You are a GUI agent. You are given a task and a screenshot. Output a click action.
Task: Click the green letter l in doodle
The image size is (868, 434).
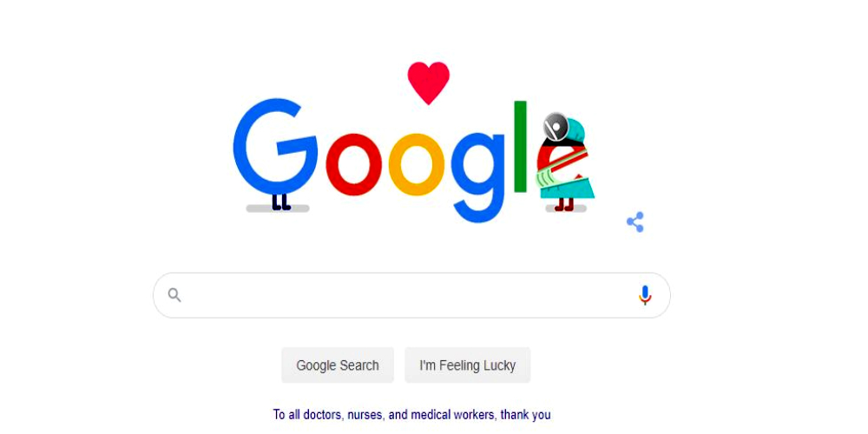(x=520, y=147)
